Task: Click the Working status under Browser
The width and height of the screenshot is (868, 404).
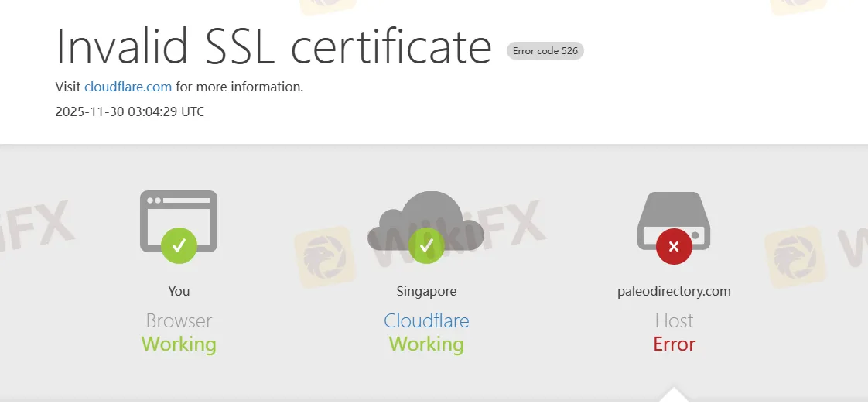Action: click(x=179, y=344)
